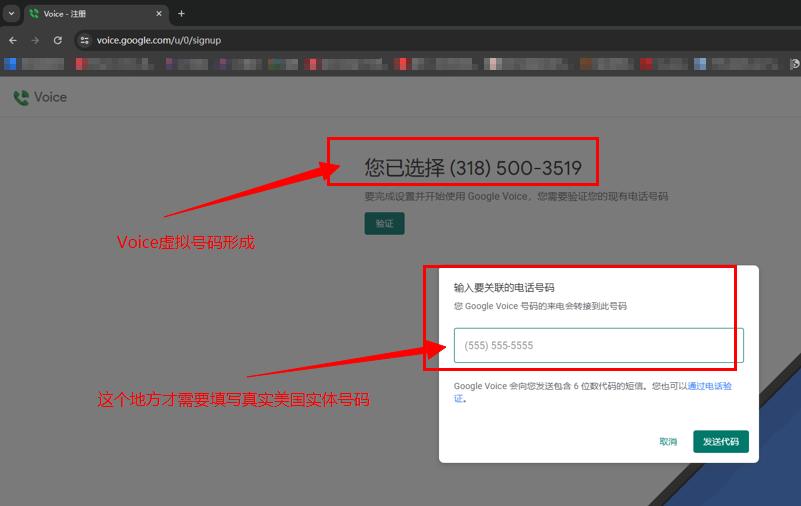Click the 您已选择 (318) 500-3519 heading

(x=473, y=168)
